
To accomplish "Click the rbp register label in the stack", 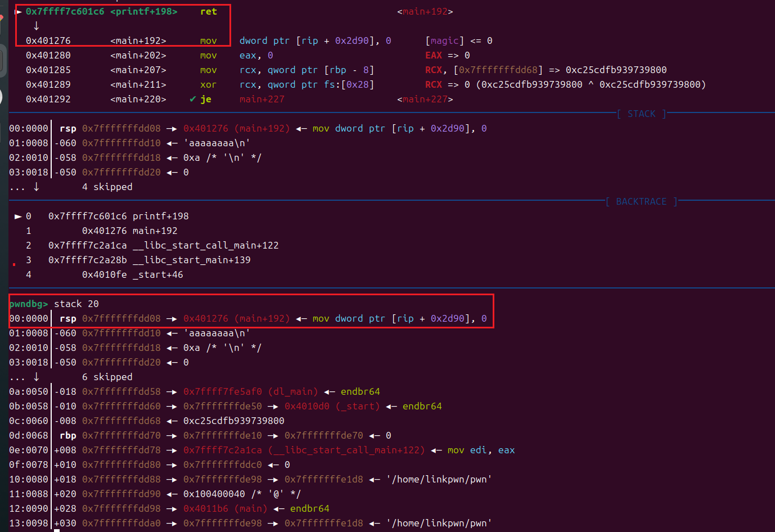I will [68, 435].
